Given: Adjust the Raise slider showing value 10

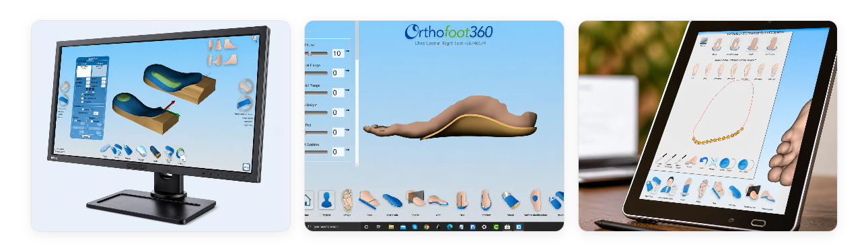Looking at the screenshot, I should (316, 53).
